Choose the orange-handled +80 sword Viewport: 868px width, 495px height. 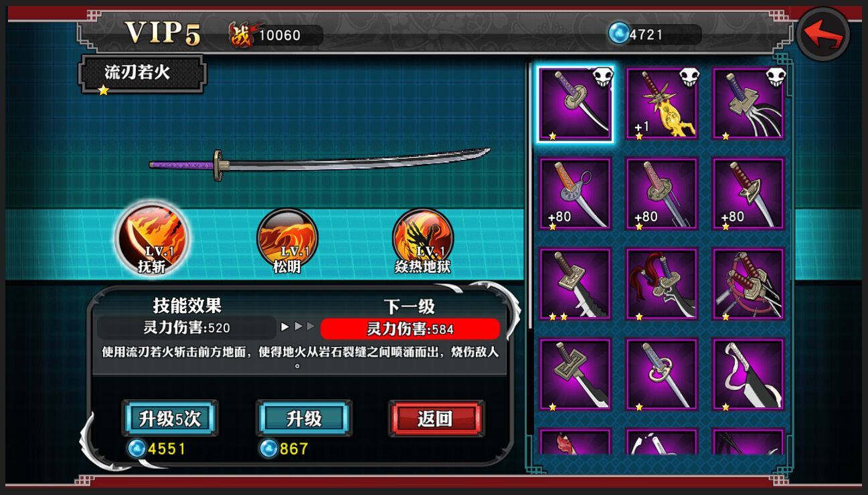pyautogui.click(x=575, y=194)
